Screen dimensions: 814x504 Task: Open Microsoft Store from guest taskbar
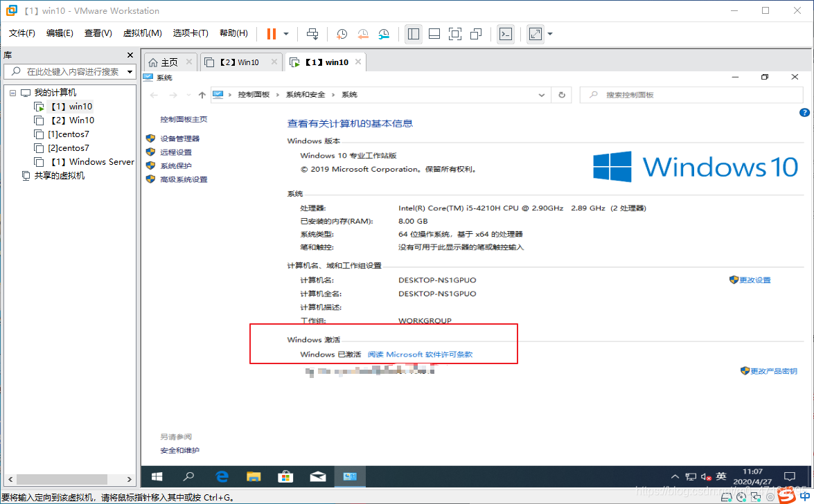[x=285, y=476]
